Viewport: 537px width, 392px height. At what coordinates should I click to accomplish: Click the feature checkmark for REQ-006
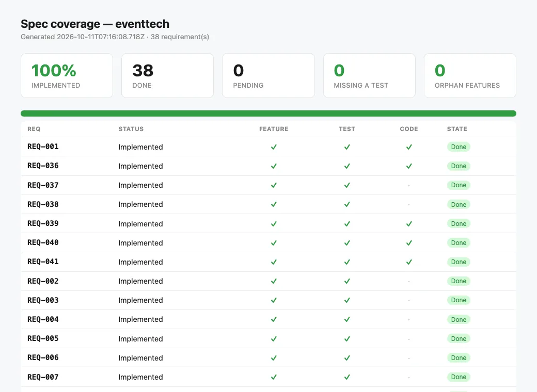tap(274, 358)
